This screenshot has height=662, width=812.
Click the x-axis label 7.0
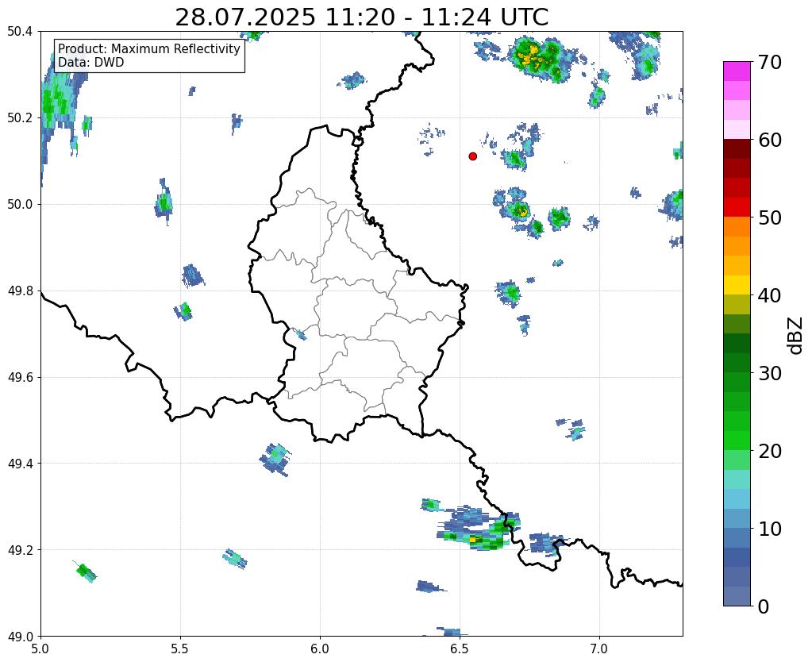(x=600, y=649)
